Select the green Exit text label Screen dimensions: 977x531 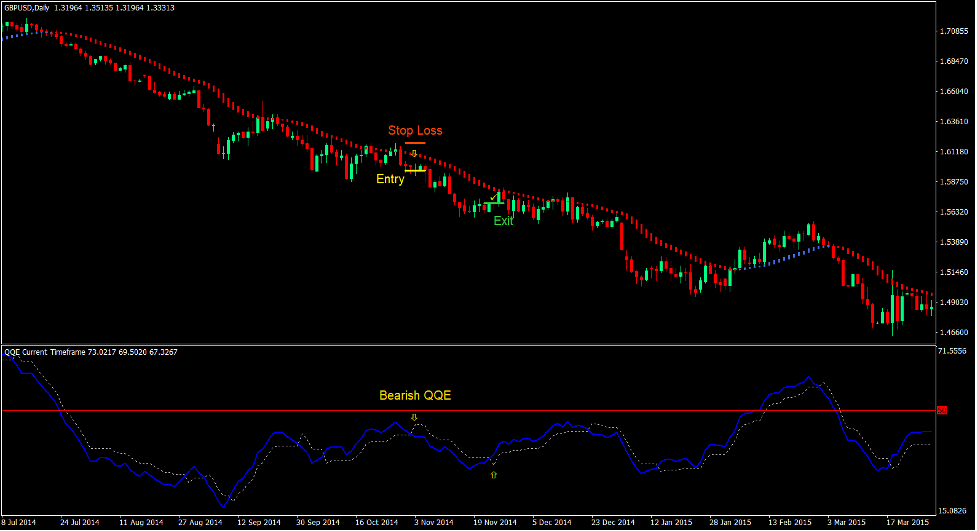[503, 221]
